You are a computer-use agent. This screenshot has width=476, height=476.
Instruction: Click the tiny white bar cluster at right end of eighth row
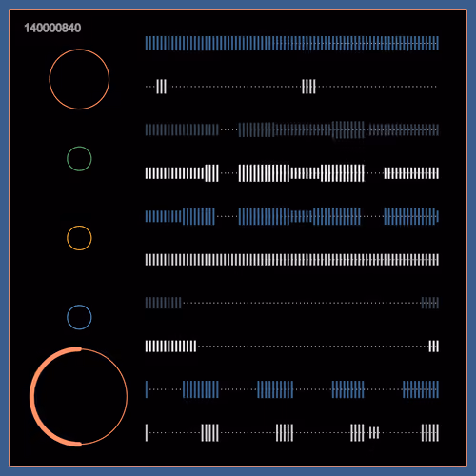click(x=434, y=347)
